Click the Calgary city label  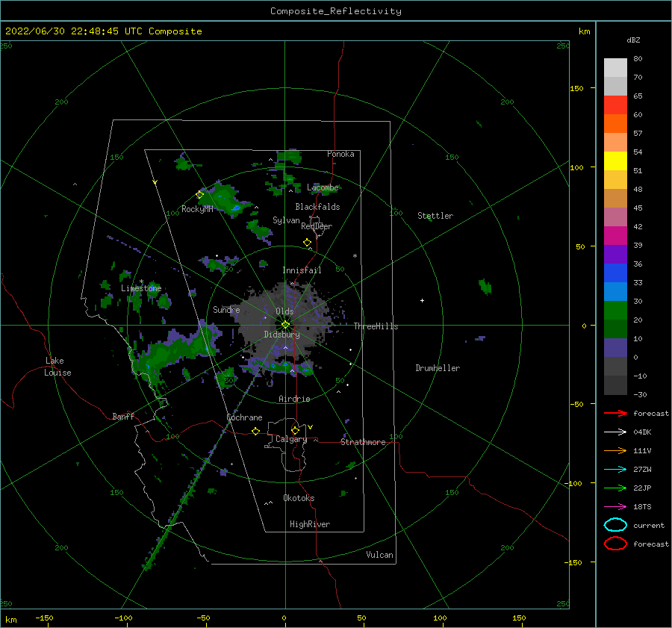pos(291,439)
